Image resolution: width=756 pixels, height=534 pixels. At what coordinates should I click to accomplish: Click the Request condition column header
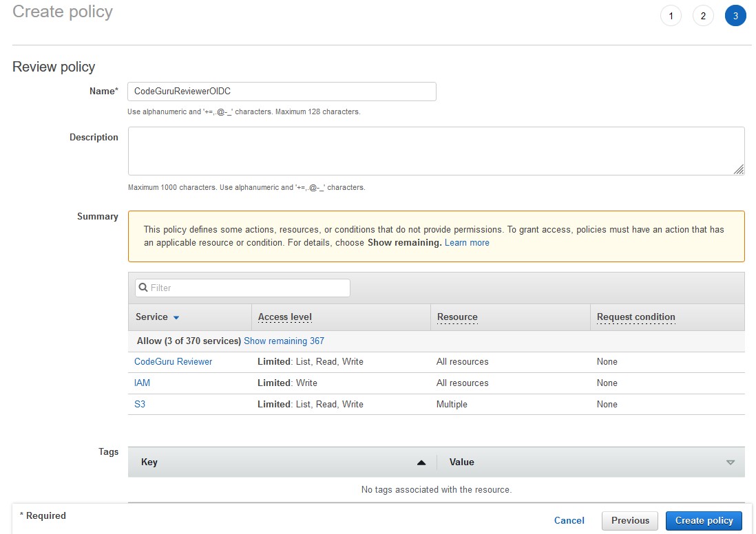coord(636,317)
